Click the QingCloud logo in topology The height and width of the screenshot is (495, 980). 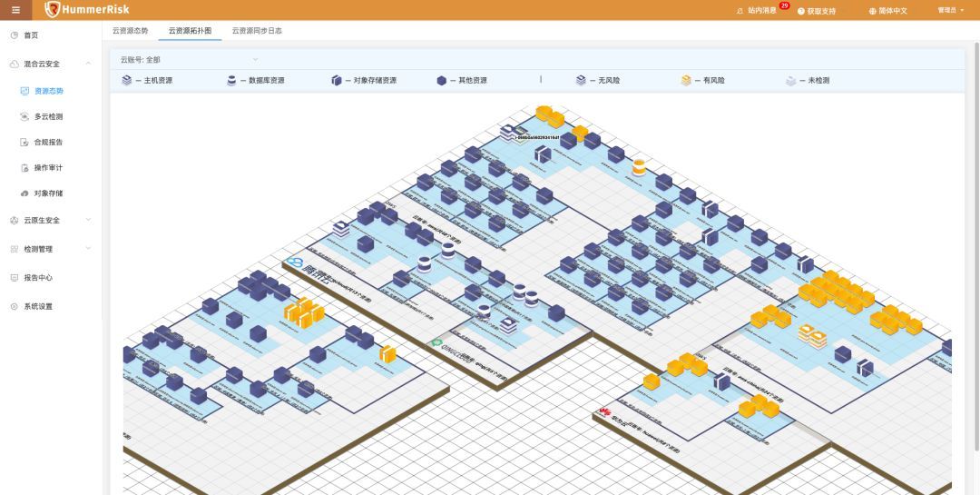[436, 342]
